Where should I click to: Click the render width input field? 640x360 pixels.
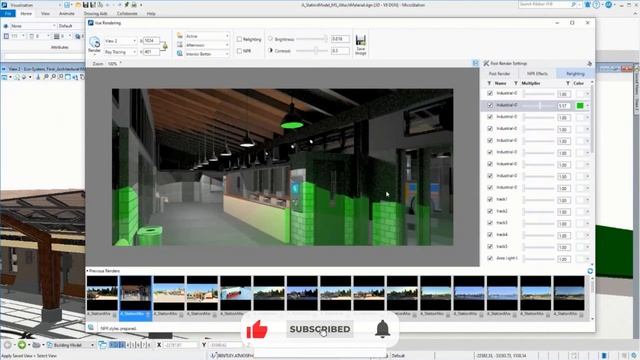coord(151,41)
